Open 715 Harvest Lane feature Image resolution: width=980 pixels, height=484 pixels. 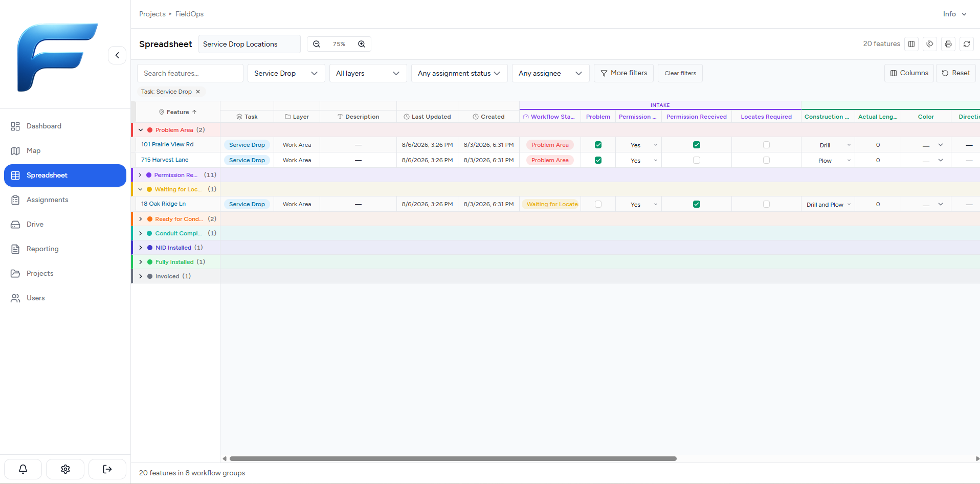[x=165, y=160]
